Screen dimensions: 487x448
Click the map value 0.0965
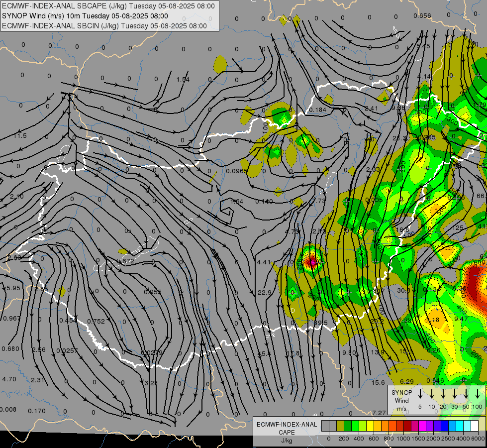click(x=237, y=171)
